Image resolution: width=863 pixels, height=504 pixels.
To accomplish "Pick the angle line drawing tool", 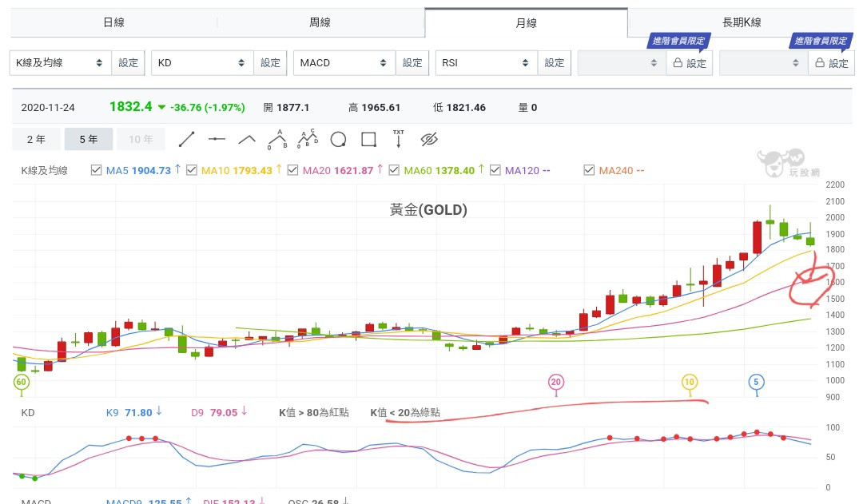I will coord(247,139).
